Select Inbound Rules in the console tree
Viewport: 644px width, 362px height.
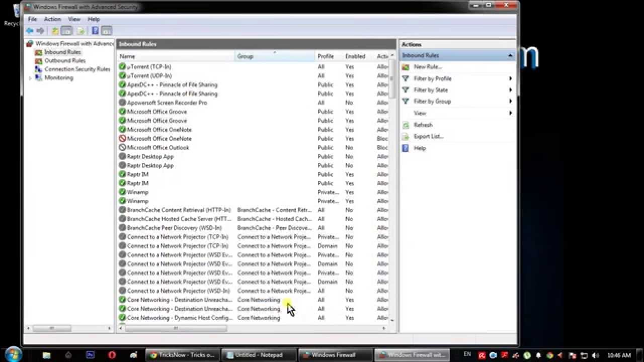tap(62, 52)
